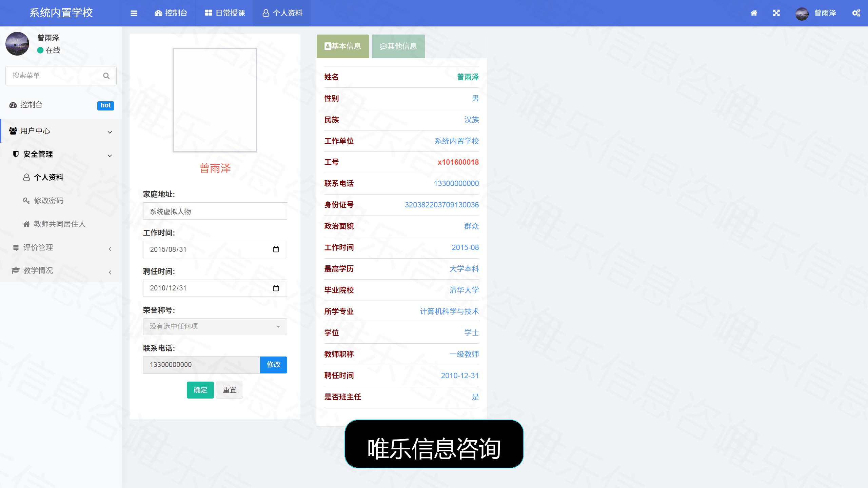Click the 修改 phone button
This screenshot has height=488, width=868.
pos(274,365)
